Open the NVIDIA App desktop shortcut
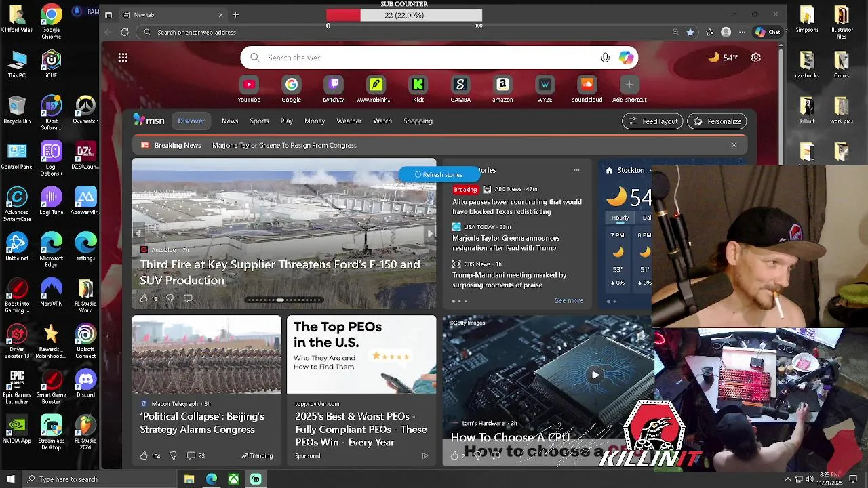Image resolution: width=868 pixels, height=488 pixels. [16, 430]
